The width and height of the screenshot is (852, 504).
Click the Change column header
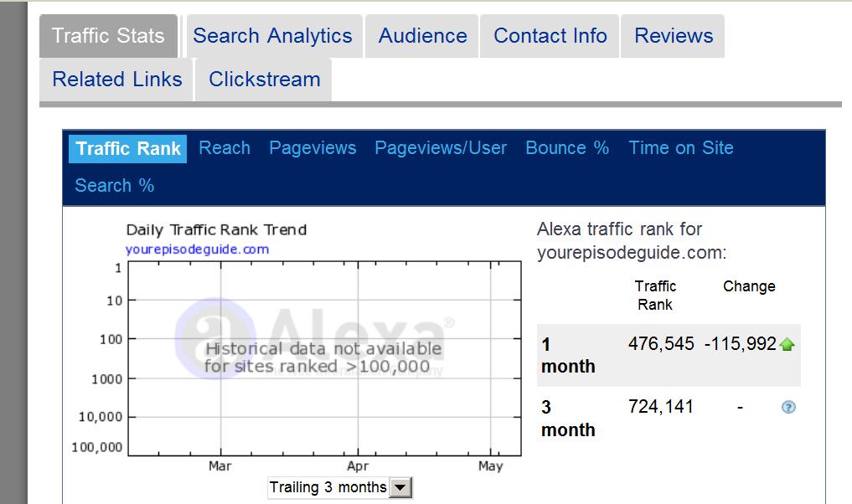[749, 286]
